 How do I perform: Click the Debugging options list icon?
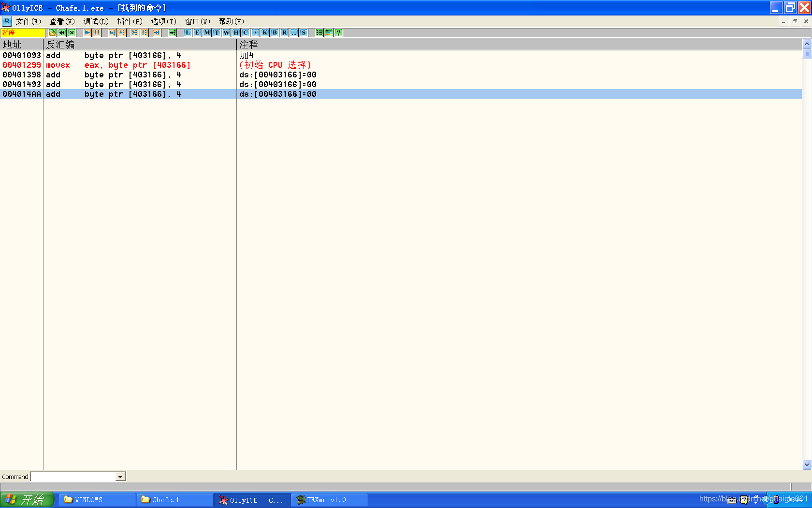pyautogui.click(x=319, y=32)
